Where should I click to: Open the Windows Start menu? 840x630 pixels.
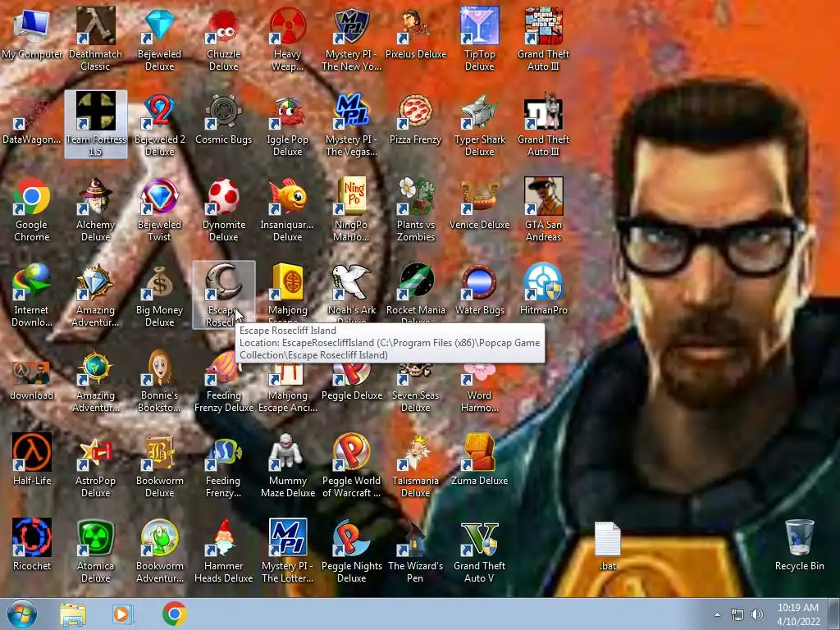[22, 614]
